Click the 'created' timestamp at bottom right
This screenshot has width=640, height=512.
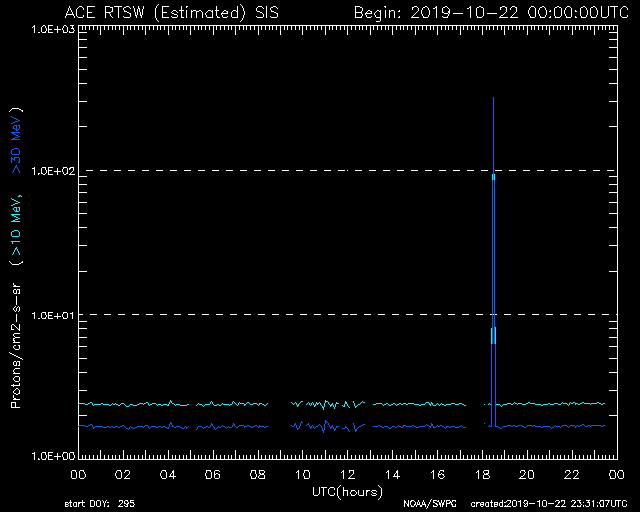coord(549,503)
